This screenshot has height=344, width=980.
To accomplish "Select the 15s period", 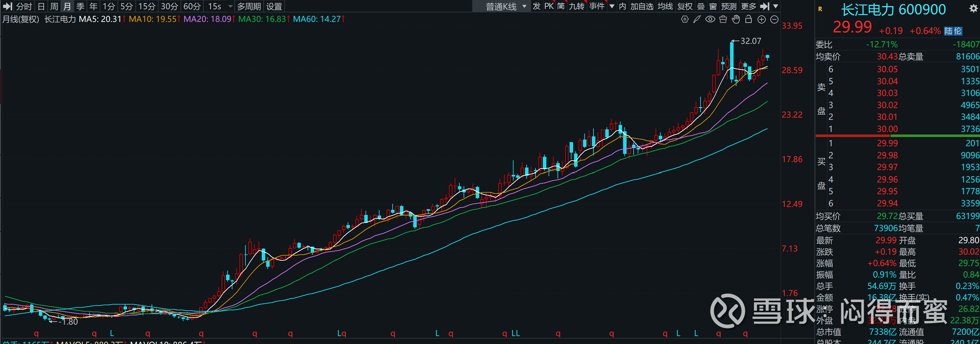I will pos(215,6).
